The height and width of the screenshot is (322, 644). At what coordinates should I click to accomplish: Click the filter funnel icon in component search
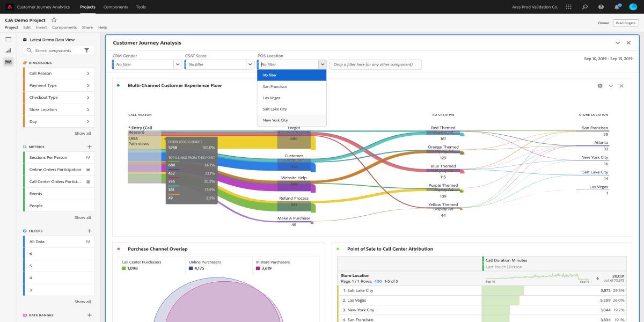tap(87, 50)
